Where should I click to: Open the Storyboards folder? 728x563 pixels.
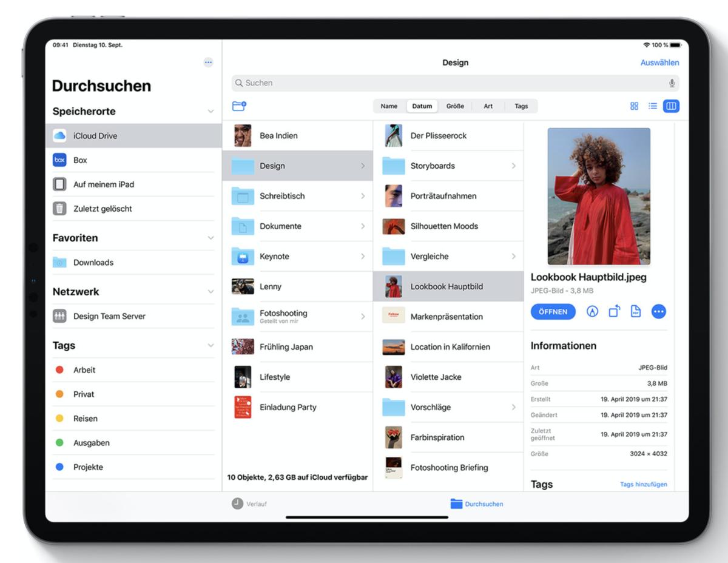click(448, 166)
